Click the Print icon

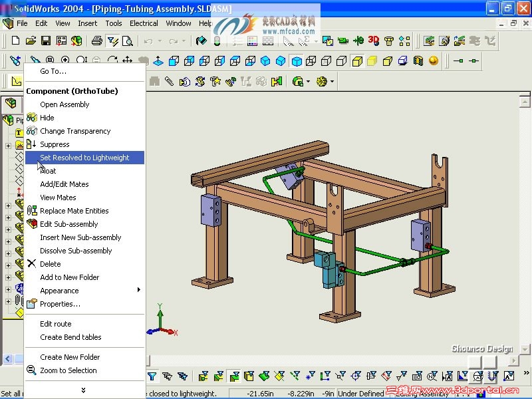(97, 41)
